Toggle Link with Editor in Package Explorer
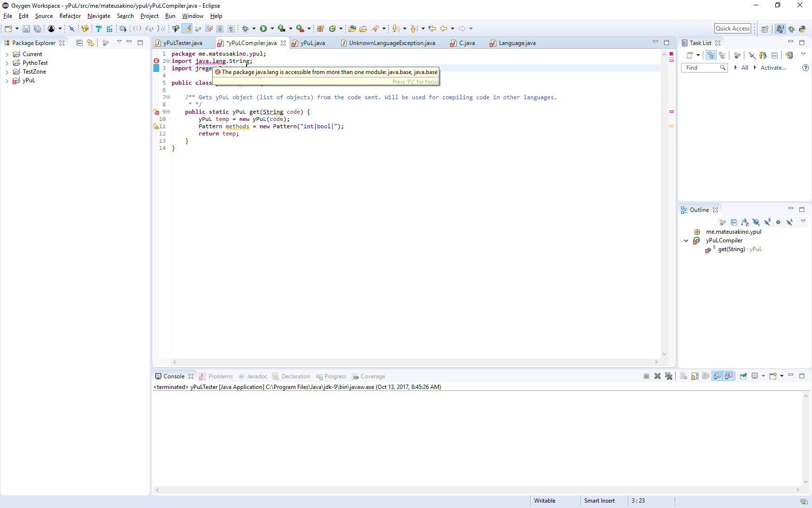Viewport: 812px width, 508px height. click(90, 43)
